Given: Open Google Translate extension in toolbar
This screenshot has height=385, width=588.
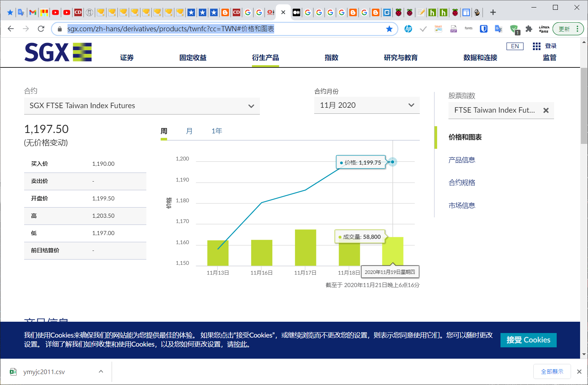Looking at the screenshot, I should [499, 29].
